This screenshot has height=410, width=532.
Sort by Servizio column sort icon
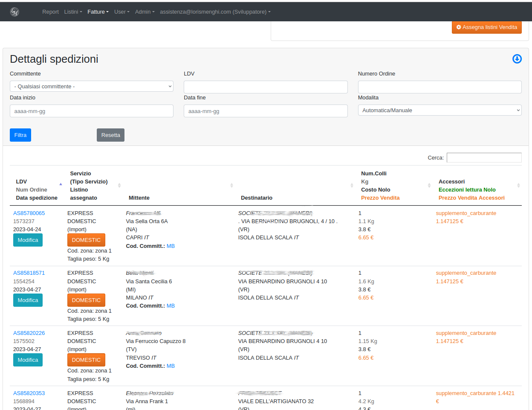(119, 185)
